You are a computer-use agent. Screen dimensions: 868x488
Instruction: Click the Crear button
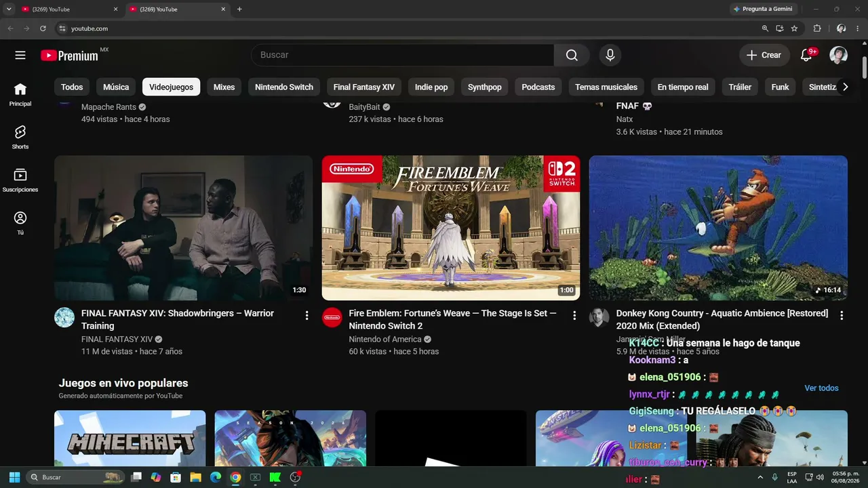[x=764, y=55]
